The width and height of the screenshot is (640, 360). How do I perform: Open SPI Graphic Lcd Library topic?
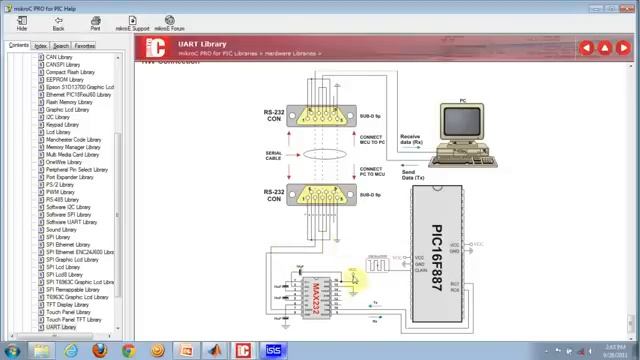pos(72,260)
